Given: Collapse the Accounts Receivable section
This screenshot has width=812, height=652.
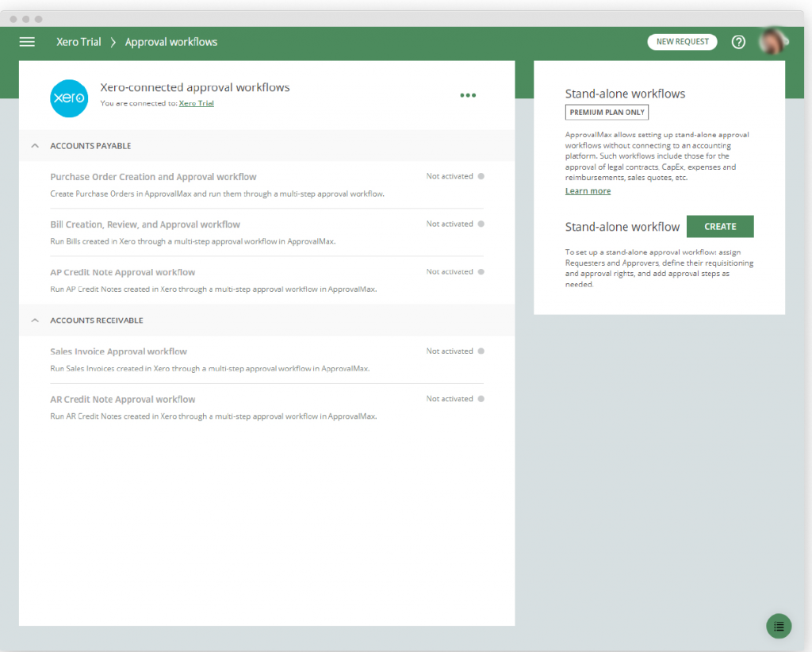Looking at the screenshot, I should pos(35,320).
